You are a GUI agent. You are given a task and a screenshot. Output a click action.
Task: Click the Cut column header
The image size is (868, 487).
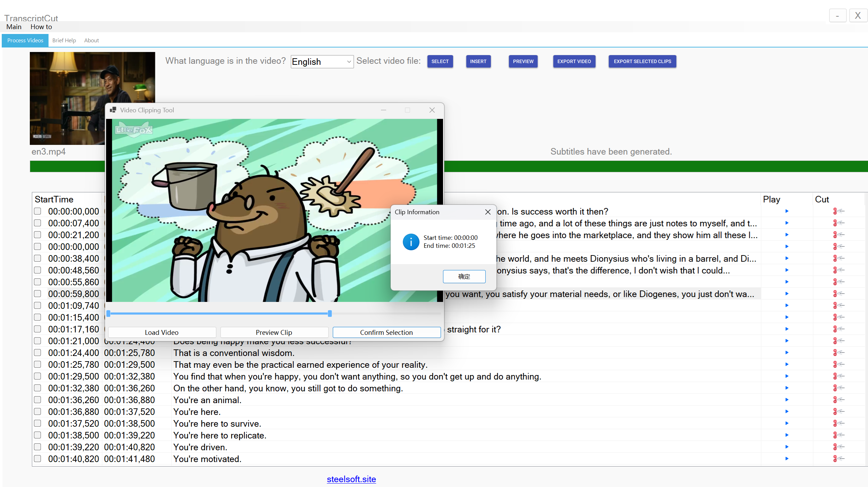click(822, 199)
